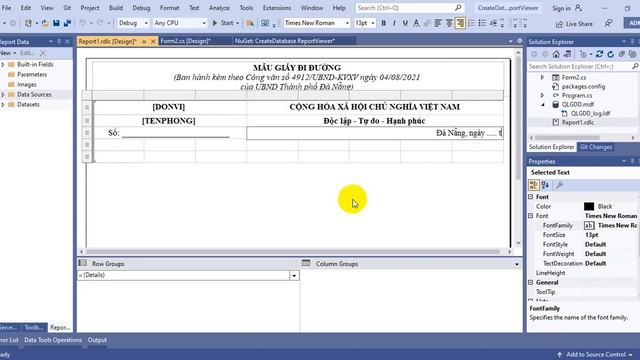The width and height of the screenshot is (640, 360).
Task: Collapse the General category in Properties
Action: (x=531, y=282)
